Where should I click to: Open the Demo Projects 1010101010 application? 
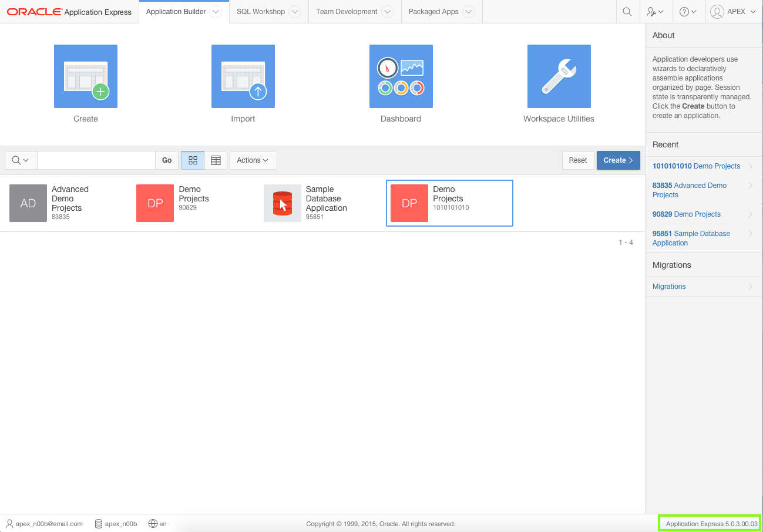point(449,203)
